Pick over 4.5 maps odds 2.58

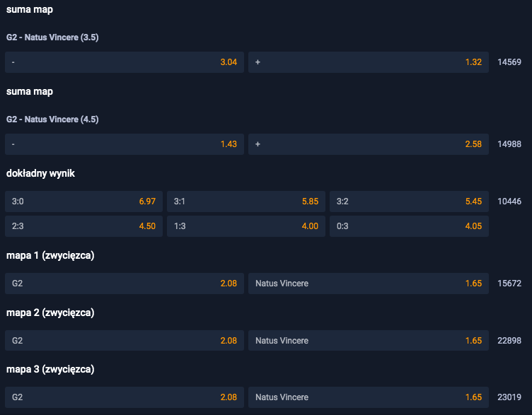click(x=368, y=144)
